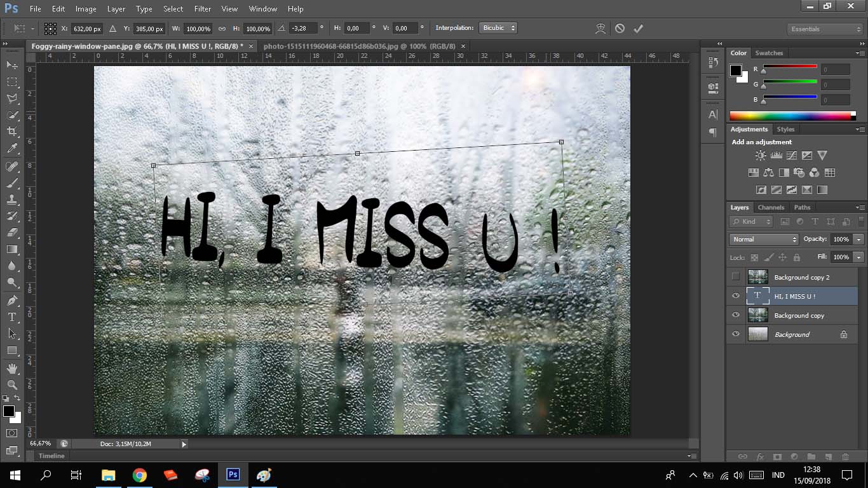Screen dimensions: 868x488
Task: Expand the Essentials workspace dropdown
Action: click(x=824, y=29)
